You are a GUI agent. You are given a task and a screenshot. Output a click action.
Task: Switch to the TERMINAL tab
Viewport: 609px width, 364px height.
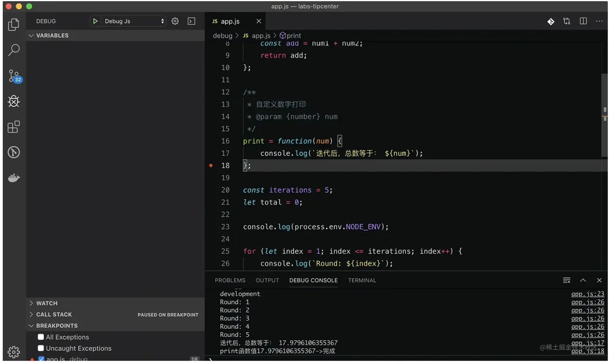(x=362, y=281)
